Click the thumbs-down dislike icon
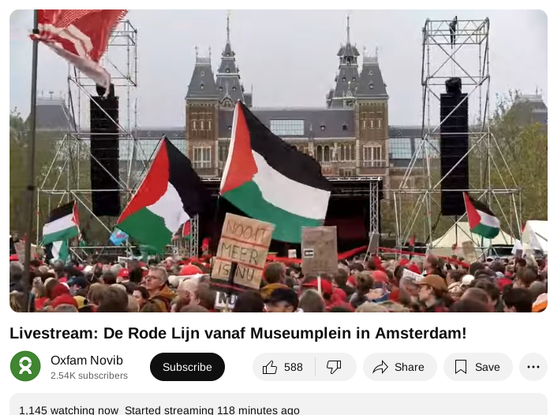 [334, 367]
